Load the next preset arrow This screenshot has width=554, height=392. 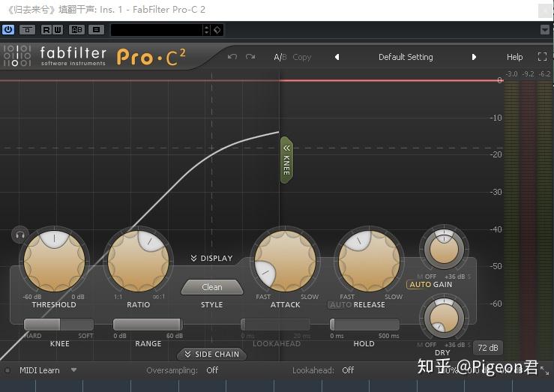(x=474, y=57)
